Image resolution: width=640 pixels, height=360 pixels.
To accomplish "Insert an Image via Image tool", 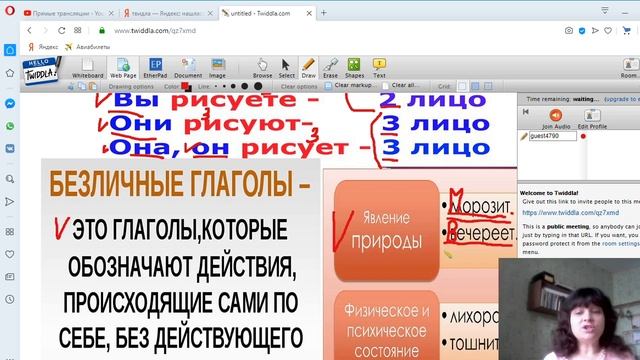I will pyautogui.click(x=217, y=68).
